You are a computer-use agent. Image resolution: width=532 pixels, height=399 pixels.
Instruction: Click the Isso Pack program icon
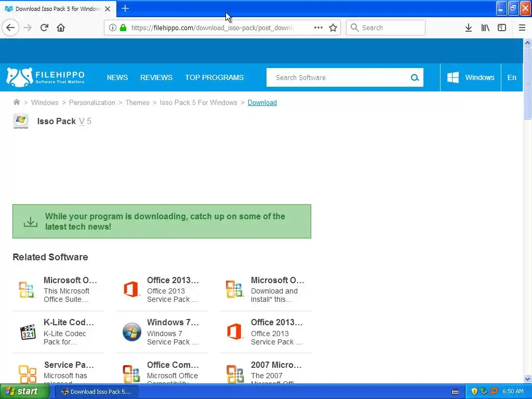(x=21, y=121)
